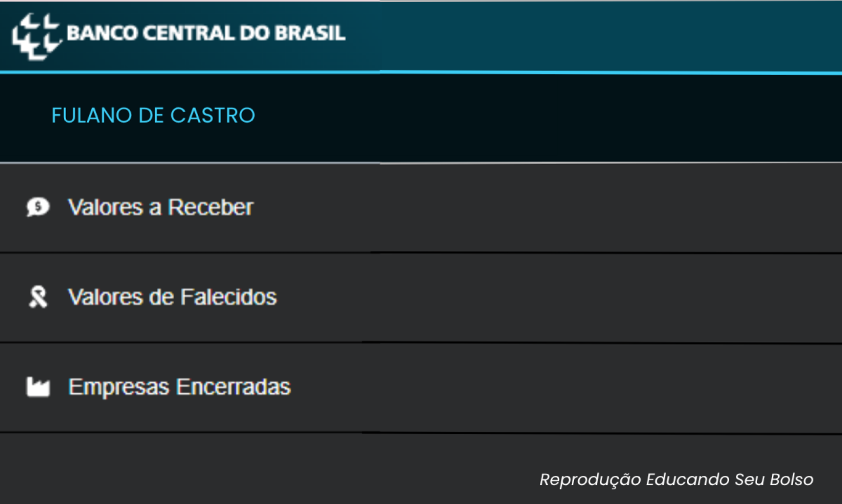Viewport: 842px width, 504px height.
Task: Open the Valores a Receber menu item
Action: pos(160,207)
